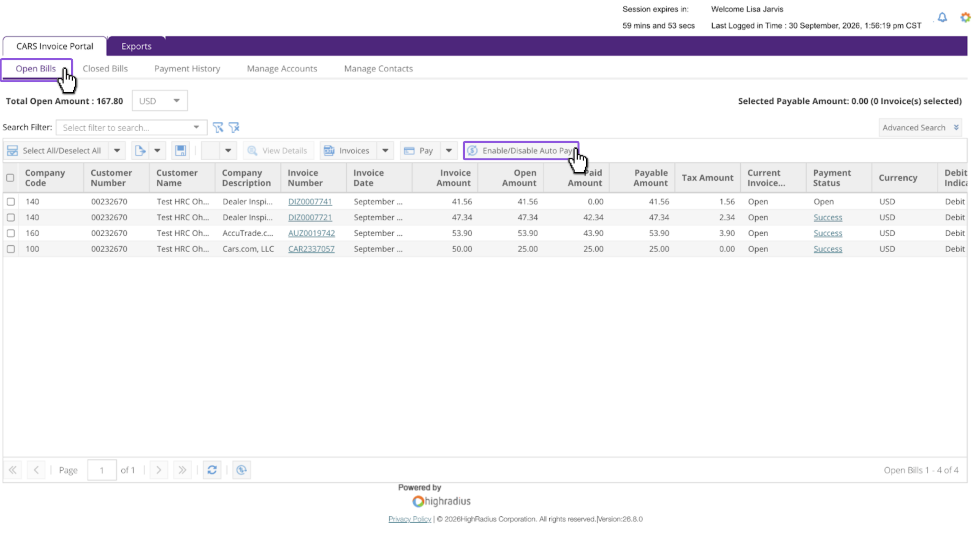
Task: Open the notifications bell icon
Action: tap(942, 17)
